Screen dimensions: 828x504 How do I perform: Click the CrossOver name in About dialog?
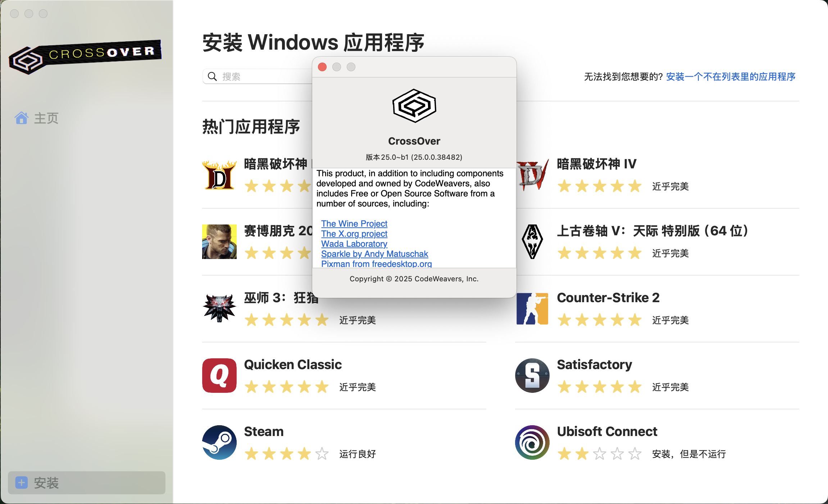(x=414, y=141)
